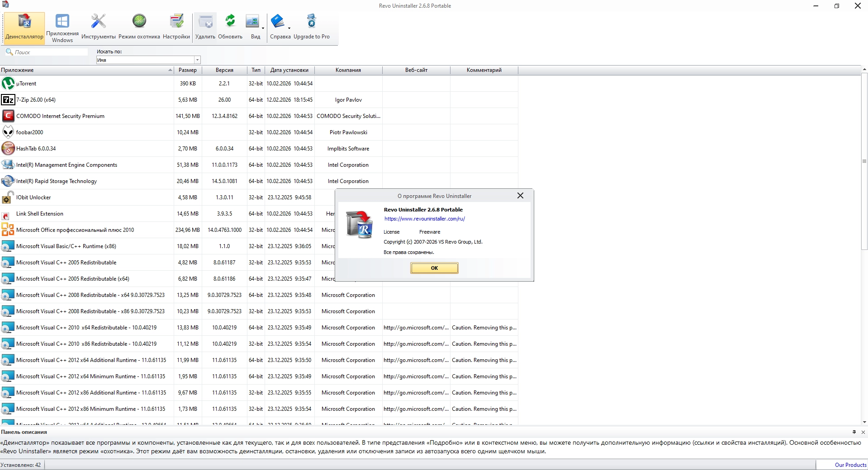This screenshot has height=470, width=868.
Task: Click the Piotr Pawlowski company cell
Action: [x=348, y=132]
